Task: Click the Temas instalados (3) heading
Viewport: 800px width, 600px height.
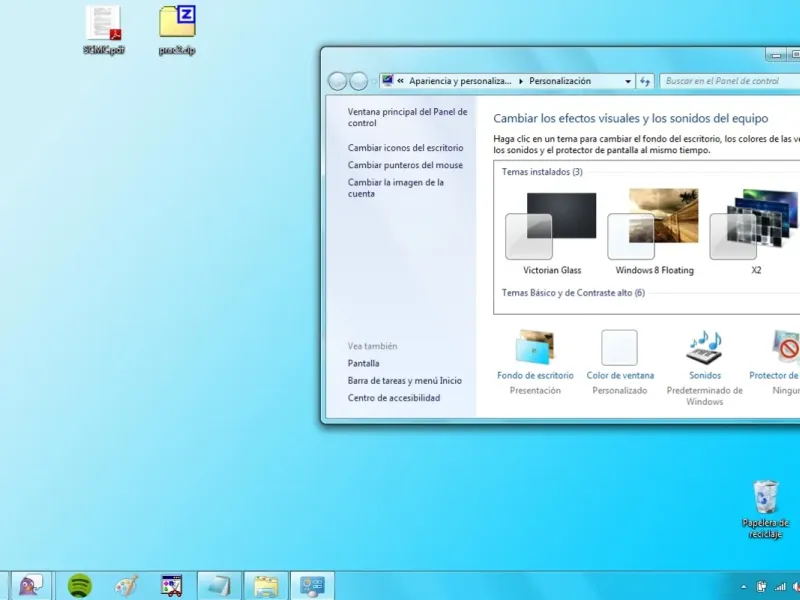Action: (542, 172)
